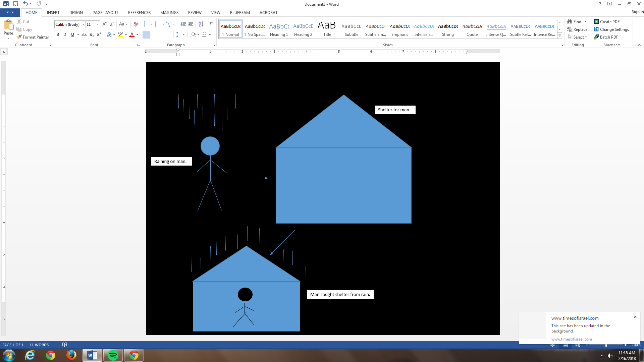Click the Sort paragraph icon
The image size is (644, 362).
(201, 24)
